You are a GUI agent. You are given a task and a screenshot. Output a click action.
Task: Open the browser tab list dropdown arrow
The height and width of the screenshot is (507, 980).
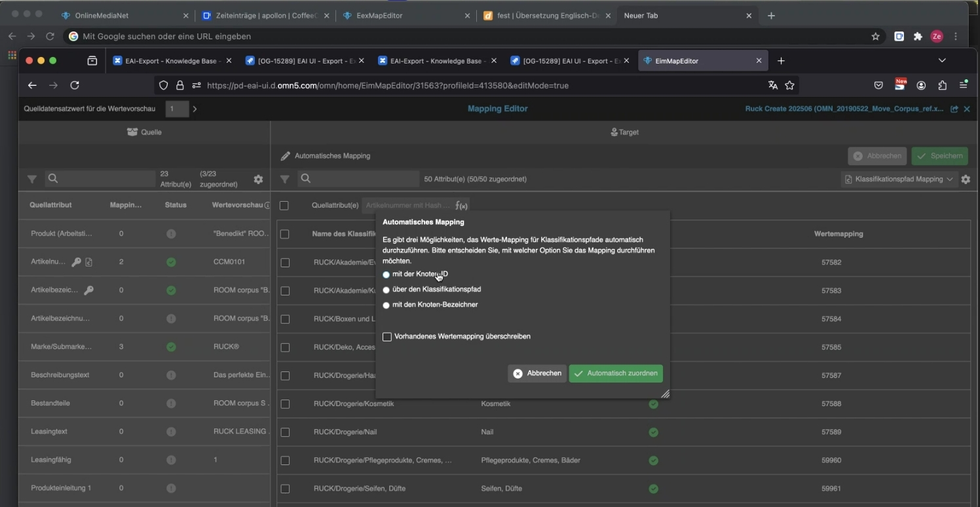coord(942,60)
